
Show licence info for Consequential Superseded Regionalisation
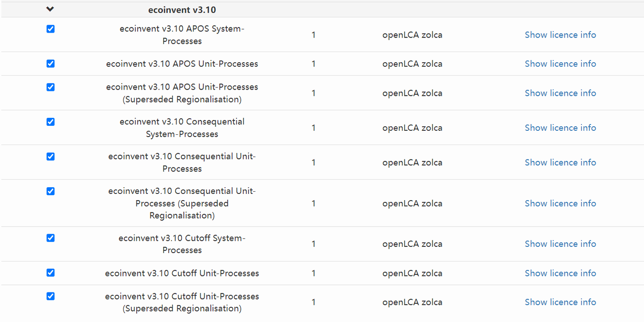(560, 203)
